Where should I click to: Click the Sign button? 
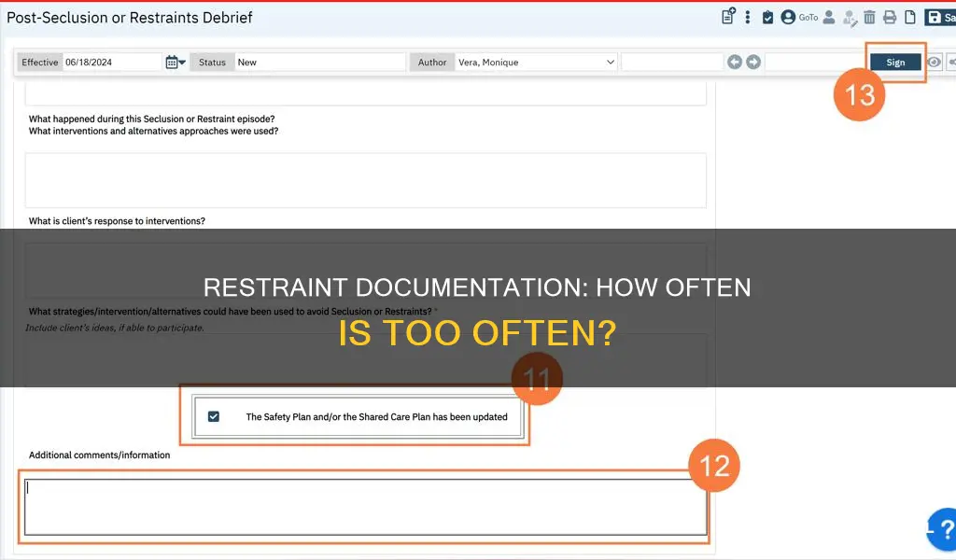(x=895, y=63)
